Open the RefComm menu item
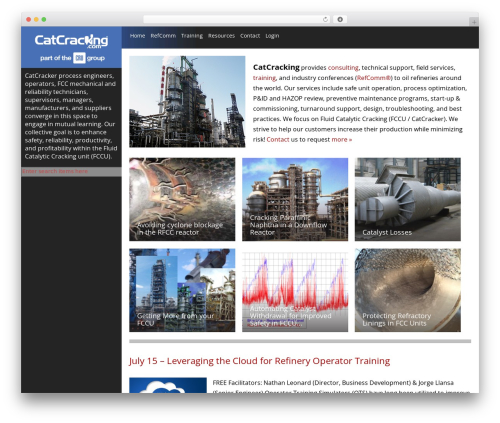 [x=163, y=36]
